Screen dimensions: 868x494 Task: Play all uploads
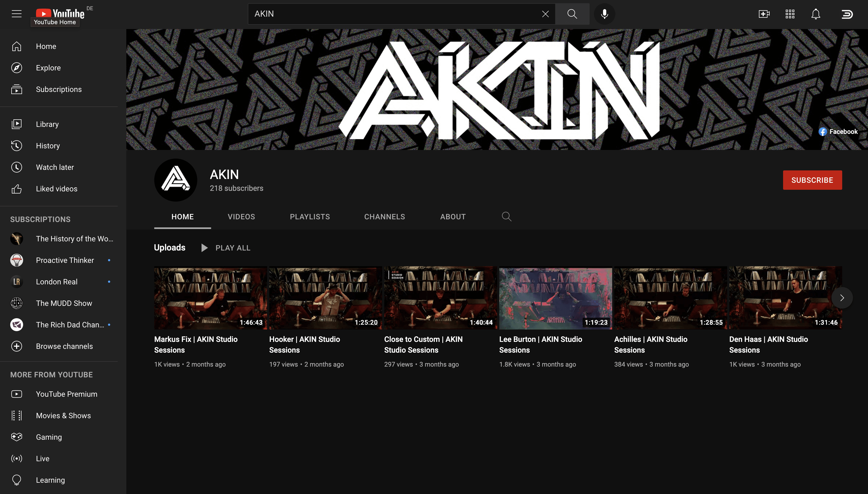(225, 248)
